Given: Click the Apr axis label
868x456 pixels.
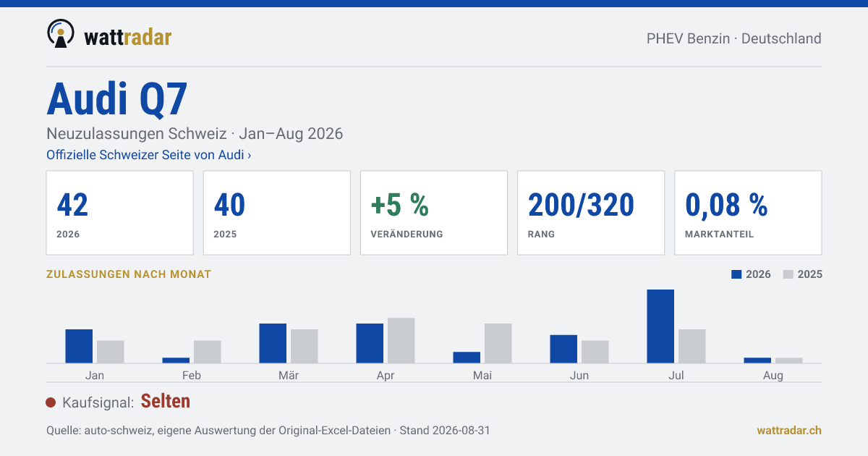Looking at the screenshot, I should coord(386,376).
